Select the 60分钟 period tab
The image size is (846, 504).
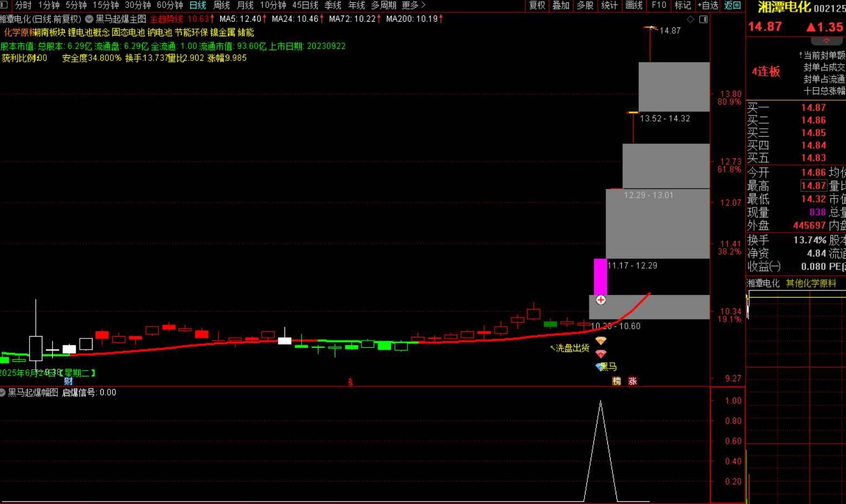pos(170,6)
